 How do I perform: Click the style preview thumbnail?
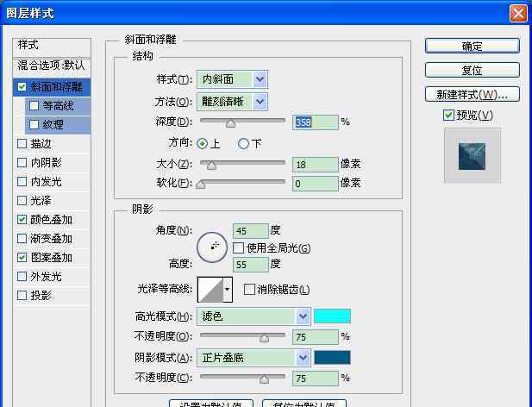472,156
